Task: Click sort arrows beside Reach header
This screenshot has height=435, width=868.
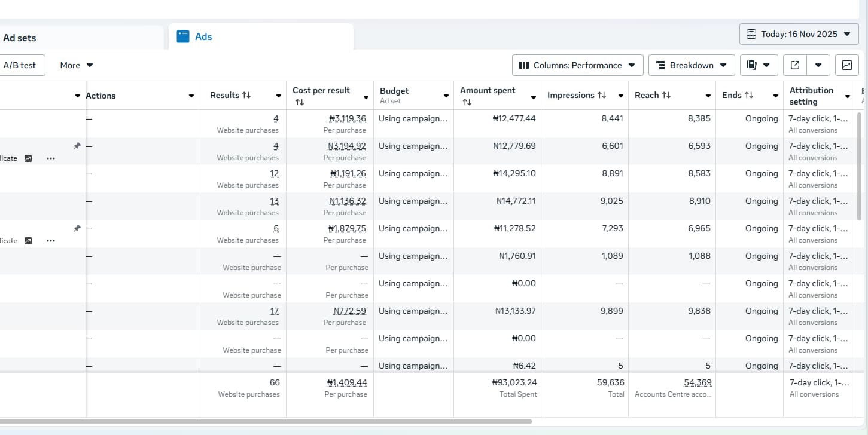Action: [x=666, y=96]
